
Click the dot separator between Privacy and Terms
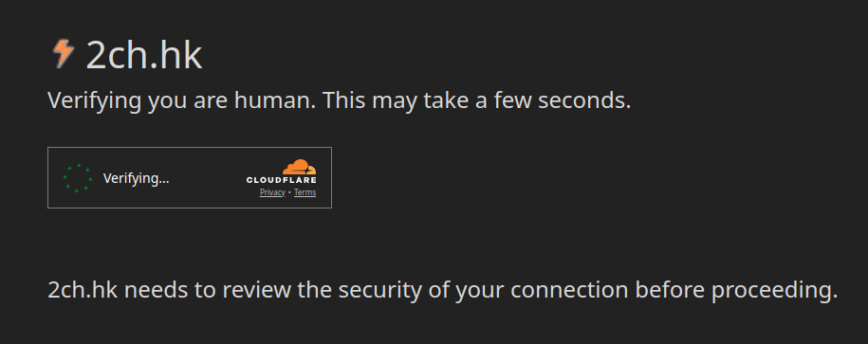[289, 192]
